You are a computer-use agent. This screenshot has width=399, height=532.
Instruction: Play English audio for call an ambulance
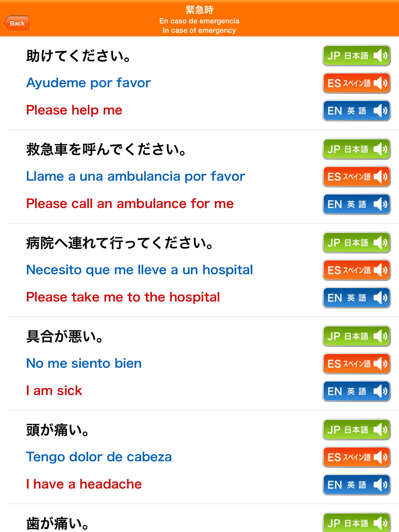(x=356, y=204)
